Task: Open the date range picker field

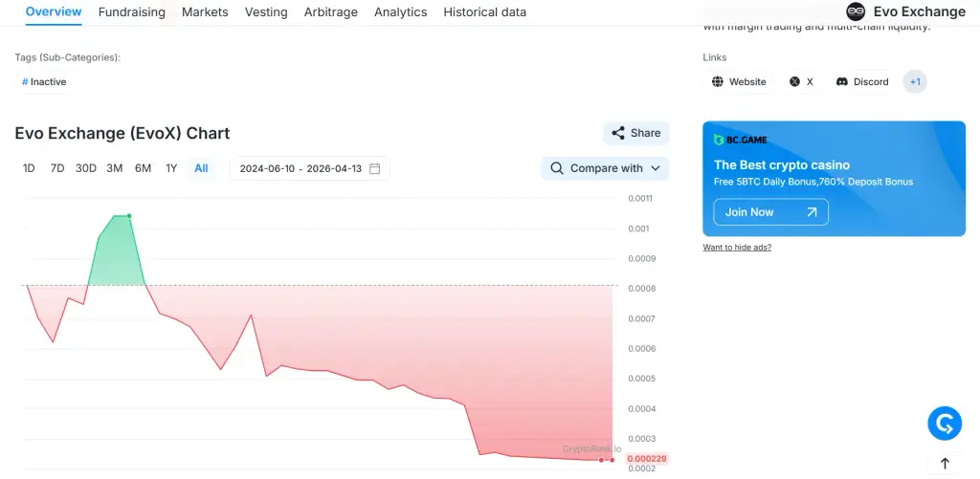Action: (x=310, y=168)
